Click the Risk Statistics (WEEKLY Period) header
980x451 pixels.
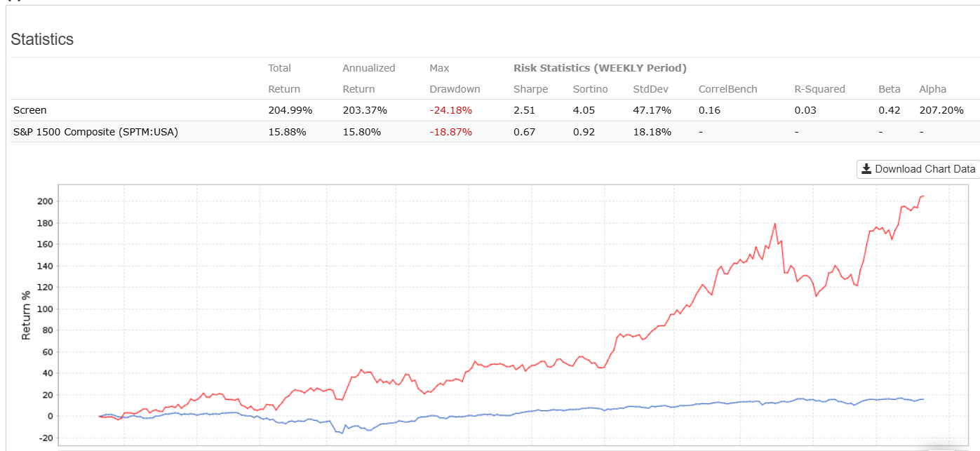point(600,68)
